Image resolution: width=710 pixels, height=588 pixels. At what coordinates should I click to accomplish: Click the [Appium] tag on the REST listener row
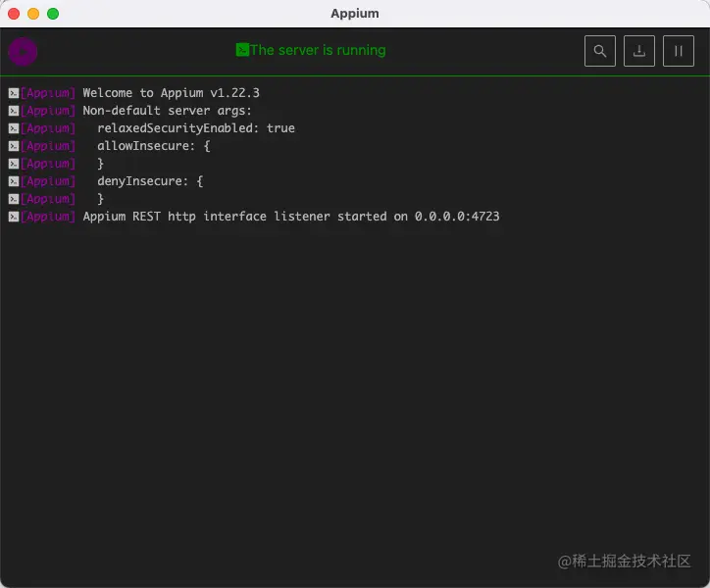47,217
